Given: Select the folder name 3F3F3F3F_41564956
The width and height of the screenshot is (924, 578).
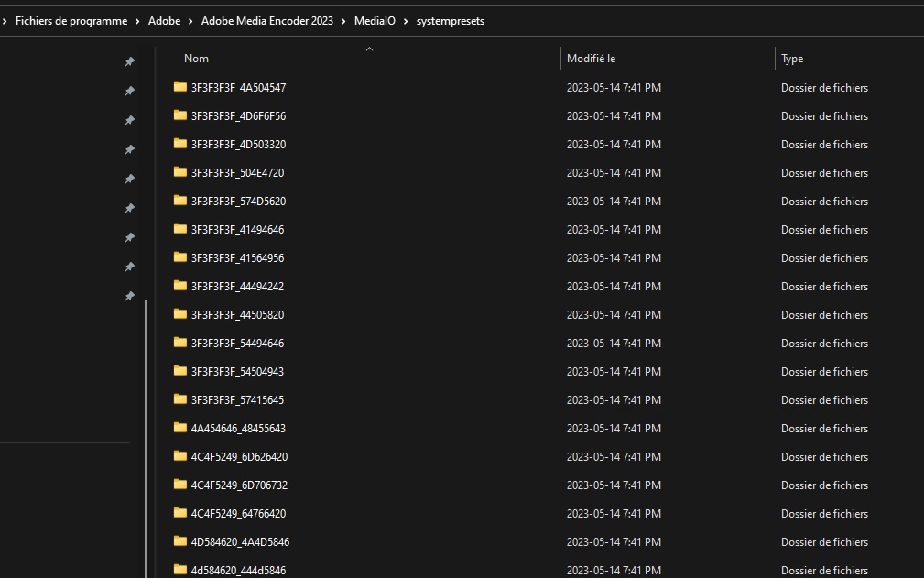Looking at the screenshot, I should tap(237, 258).
